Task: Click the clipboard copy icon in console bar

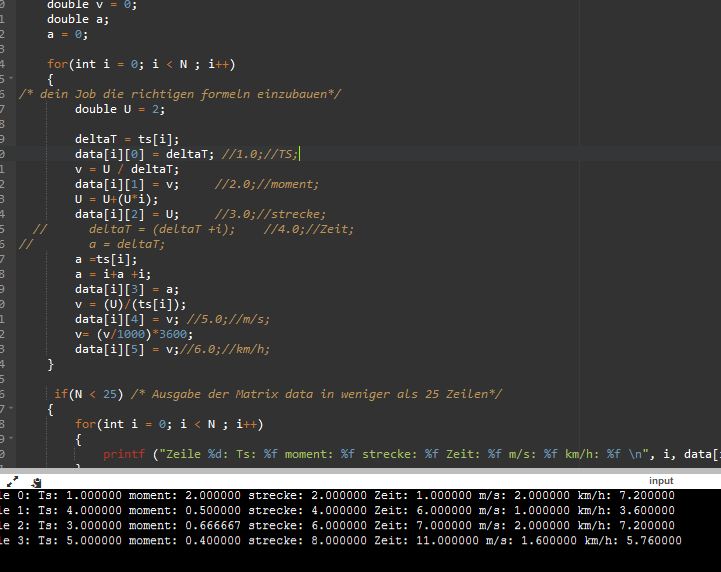Action: [36, 482]
